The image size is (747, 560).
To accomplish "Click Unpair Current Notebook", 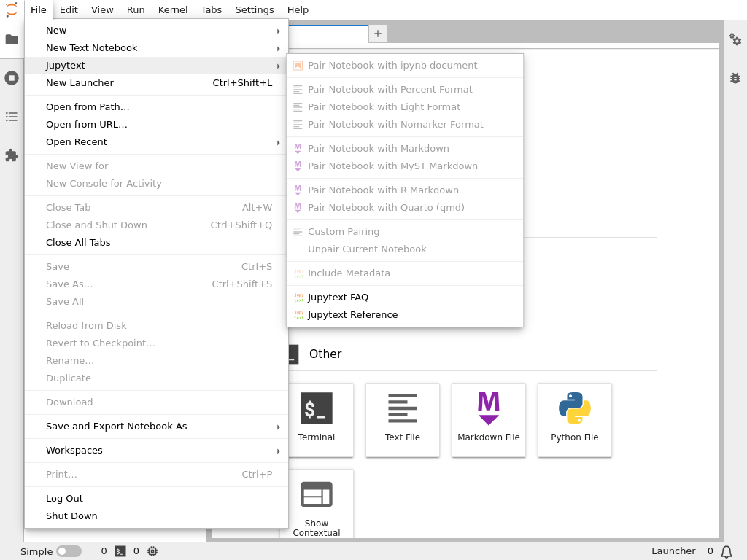I will pos(405,249).
